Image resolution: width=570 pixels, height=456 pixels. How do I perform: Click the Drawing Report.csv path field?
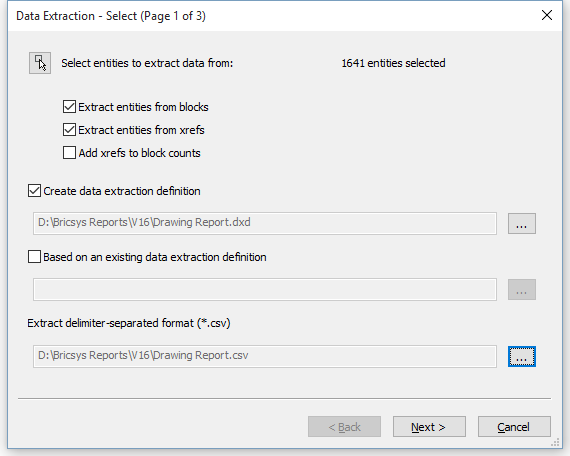click(x=265, y=356)
